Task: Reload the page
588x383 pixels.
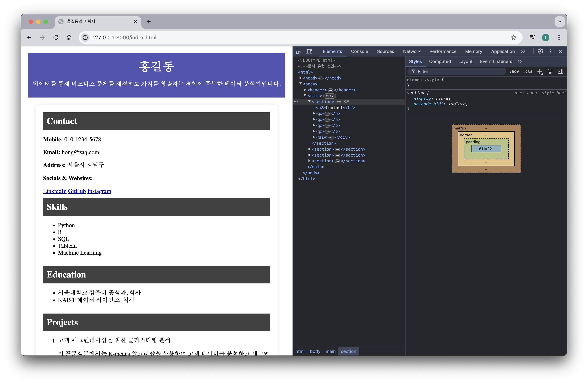Action: pyautogui.click(x=56, y=38)
